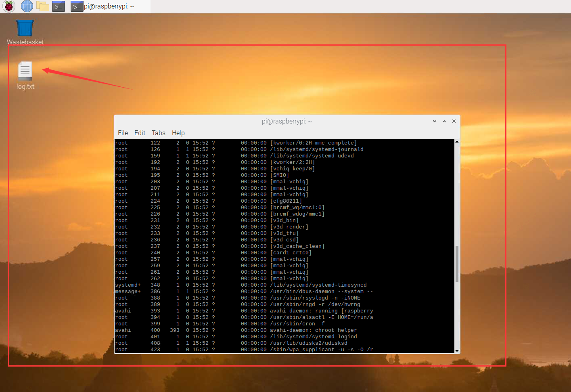Click the [cfg80211] process line
Viewport: 571px width, 392px height.
[x=209, y=201]
